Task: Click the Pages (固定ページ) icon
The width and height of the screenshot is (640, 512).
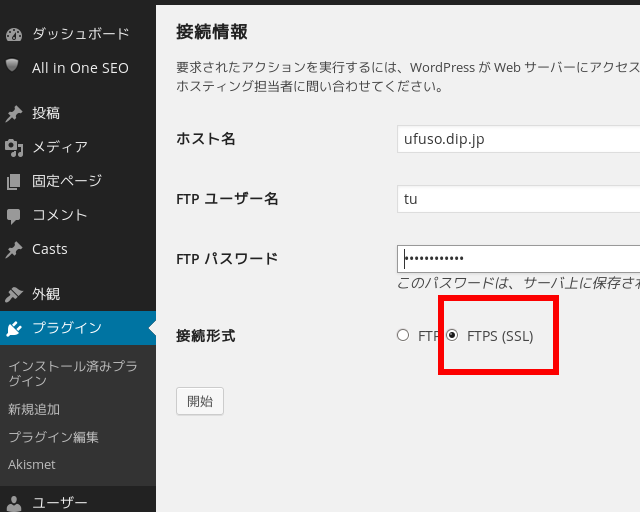Action: tap(14, 181)
